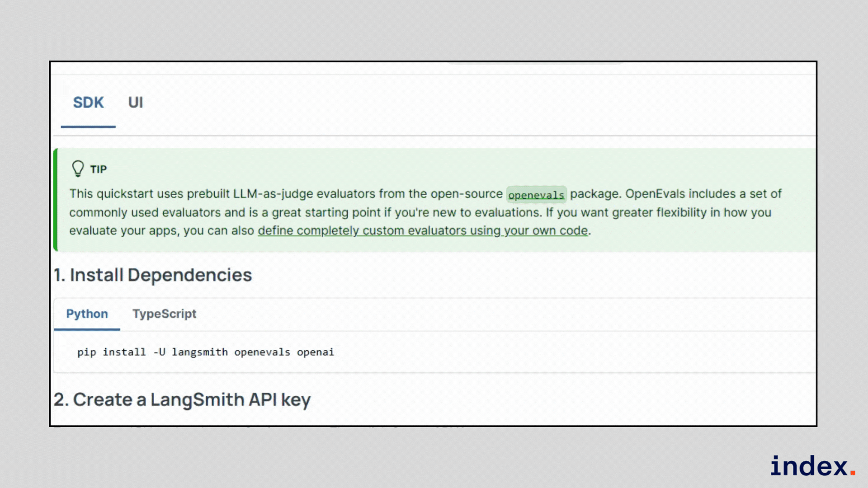868x488 pixels.
Task: Click the lightbulb tip icon
Action: click(x=78, y=169)
